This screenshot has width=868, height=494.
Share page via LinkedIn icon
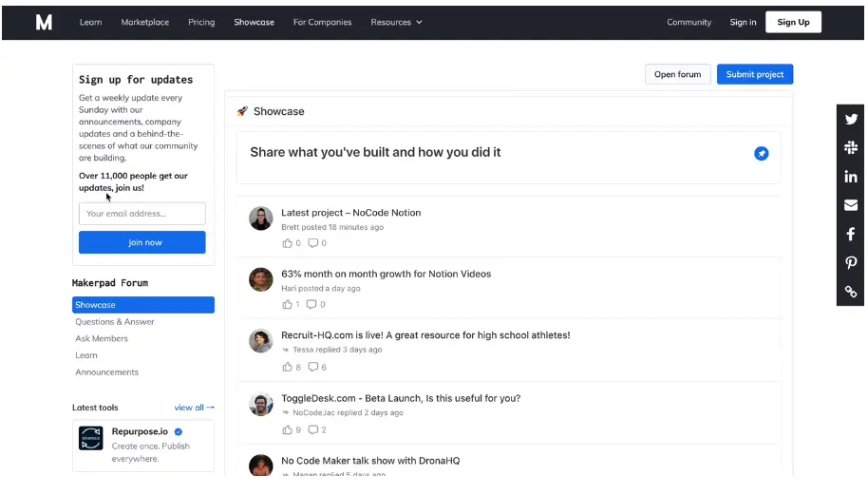click(851, 177)
